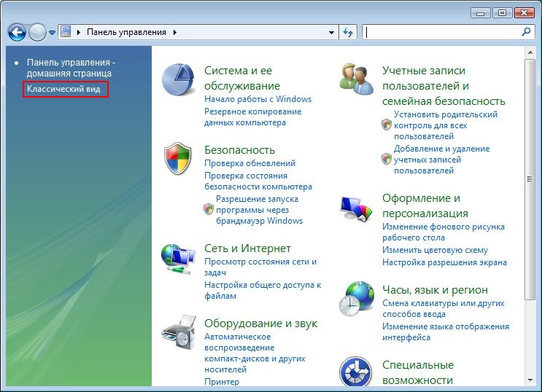Click 'Проверка обновлений' link

pyautogui.click(x=250, y=163)
